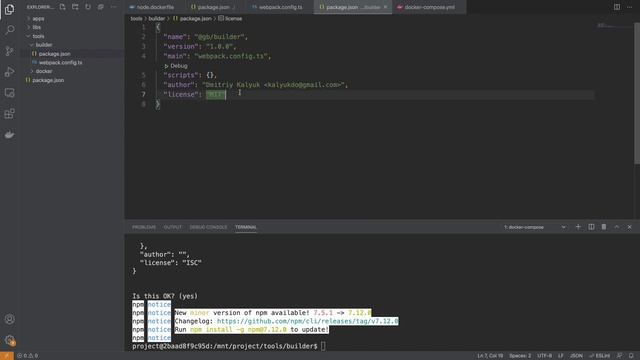Switch to node.dockerfile tab
Screen dimensions: 640x360
point(155,7)
